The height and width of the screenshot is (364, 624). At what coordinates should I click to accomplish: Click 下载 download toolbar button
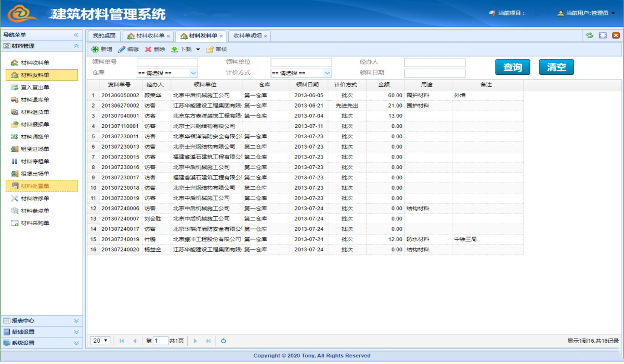(181, 49)
